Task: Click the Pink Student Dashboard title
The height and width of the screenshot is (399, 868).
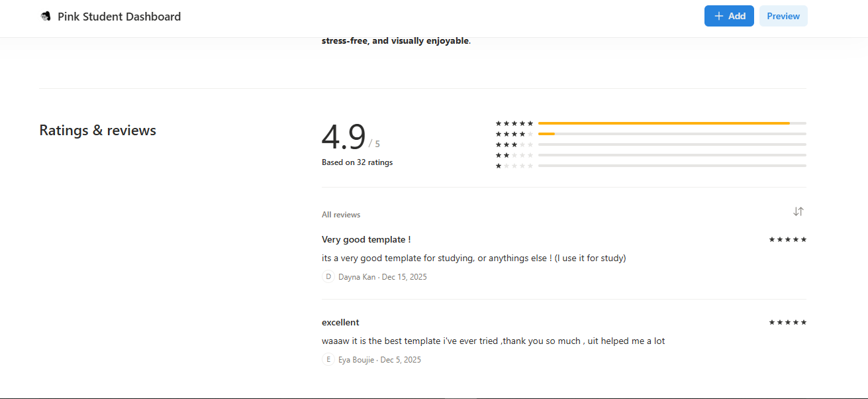Action: click(119, 17)
